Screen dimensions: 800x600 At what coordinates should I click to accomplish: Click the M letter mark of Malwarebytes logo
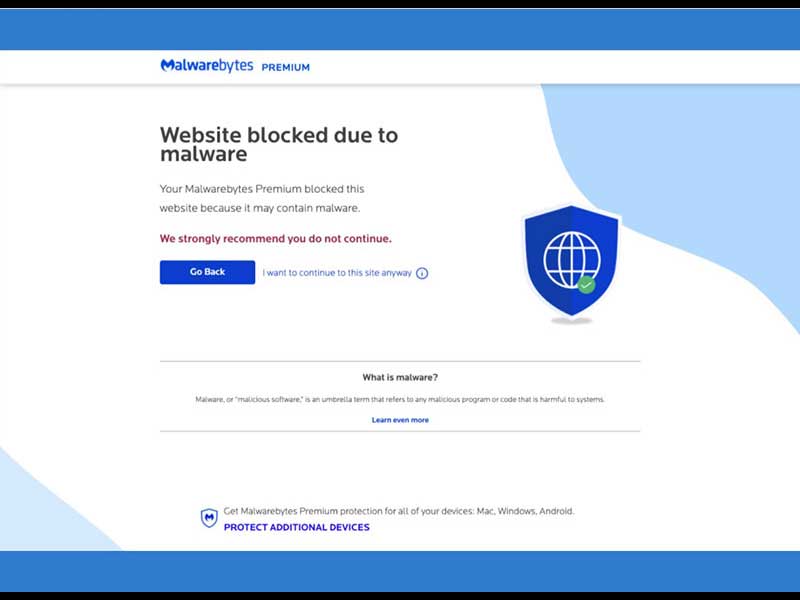(x=167, y=65)
